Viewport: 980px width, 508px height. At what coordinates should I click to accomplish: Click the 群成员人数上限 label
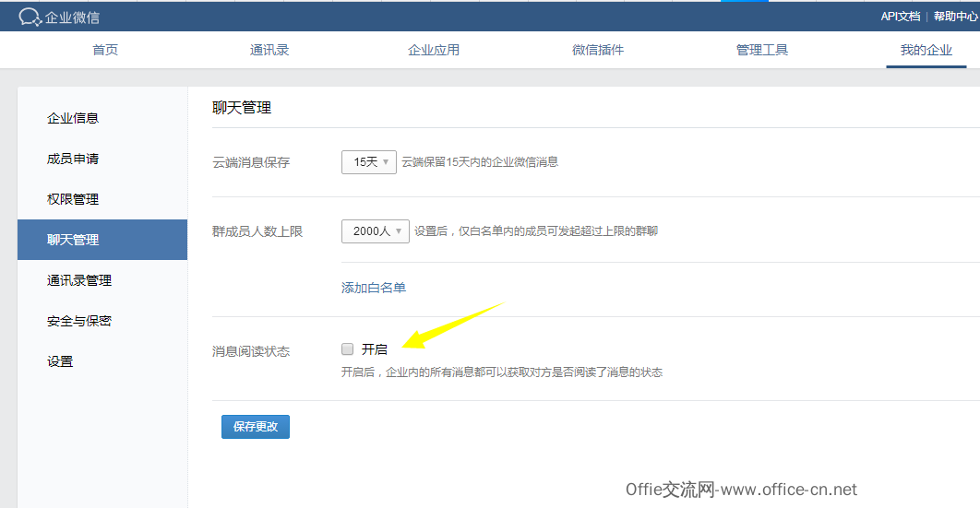pos(257,231)
